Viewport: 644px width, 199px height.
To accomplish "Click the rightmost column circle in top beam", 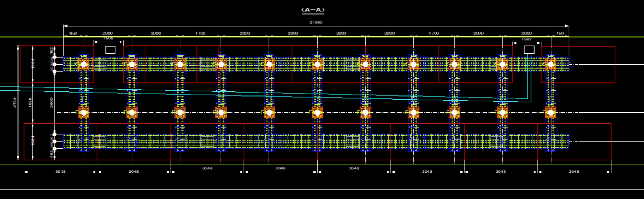I will pyautogui.click(x=551, y=65).
